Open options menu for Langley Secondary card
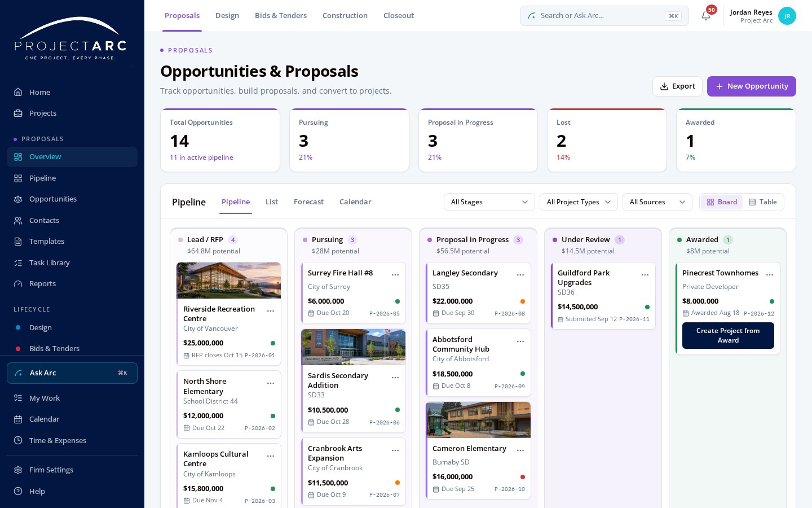Viewport: 812px width, 508px height. (x=520, y=275)
